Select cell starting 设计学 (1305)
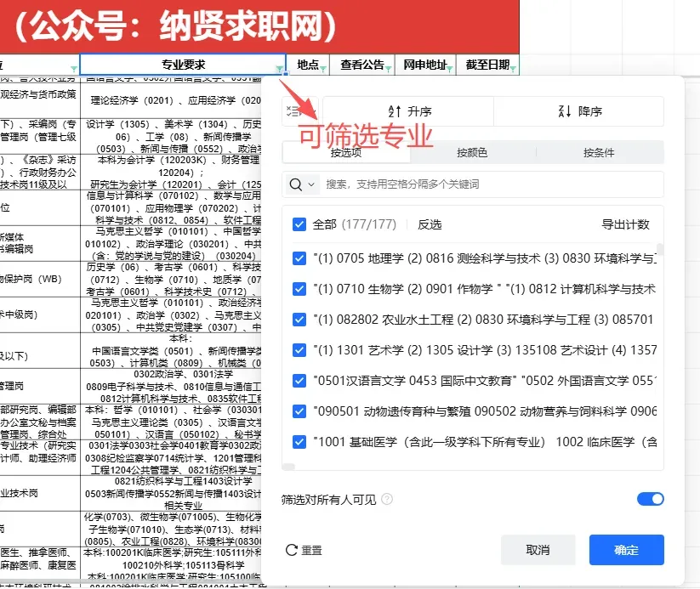Image resolution: width=700 pixels, height=589 pixels. point(171,136)
